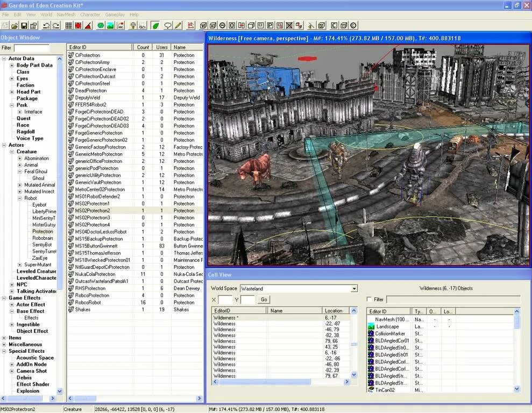Collapse the Creature tree node
The image size is (532, 413).
click(12, 152)
